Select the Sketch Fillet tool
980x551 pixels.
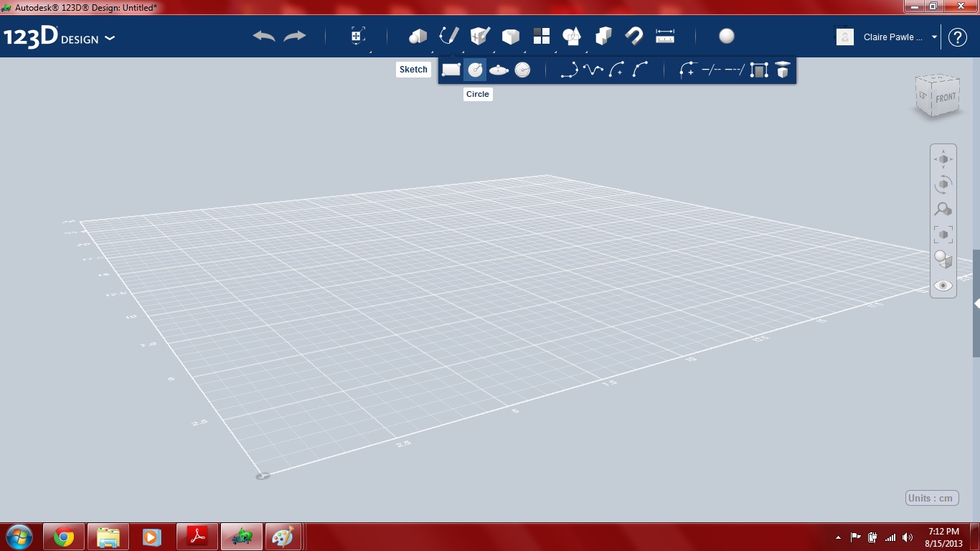tap(687, 70)
